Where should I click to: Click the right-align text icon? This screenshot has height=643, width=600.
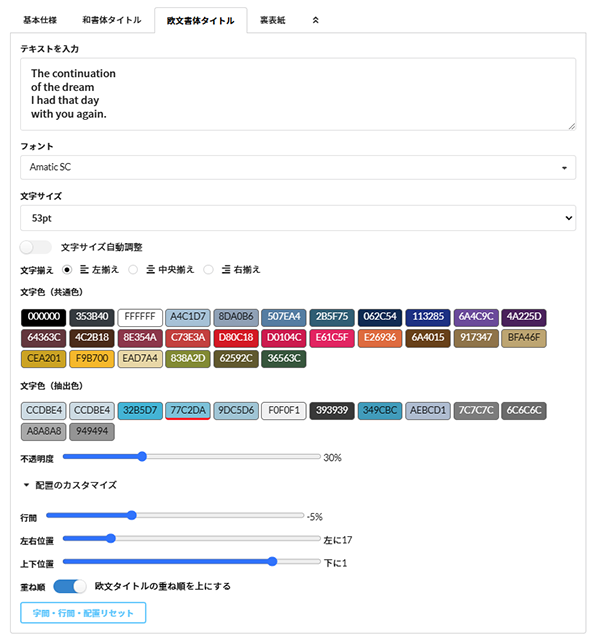pyautogui.click(x=226, y=269)
